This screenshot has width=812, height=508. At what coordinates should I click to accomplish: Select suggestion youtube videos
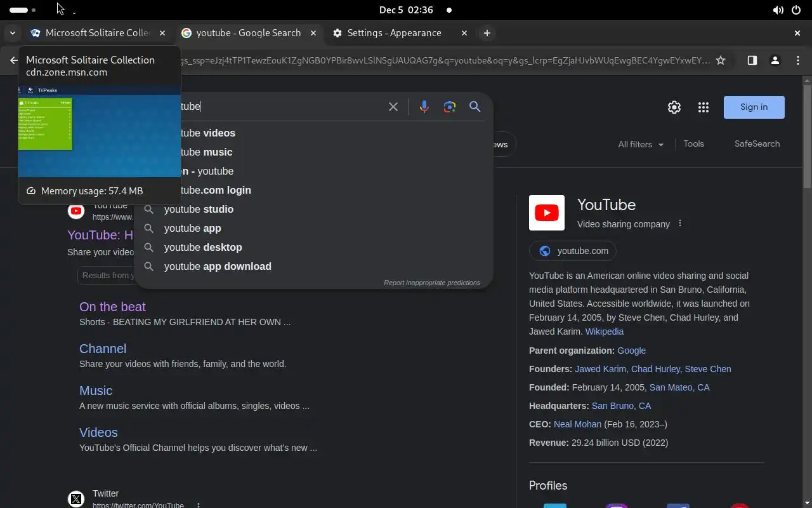tap(208, 133)
